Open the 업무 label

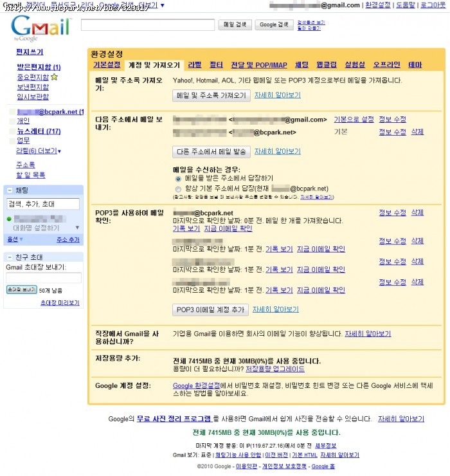[23, 141]
